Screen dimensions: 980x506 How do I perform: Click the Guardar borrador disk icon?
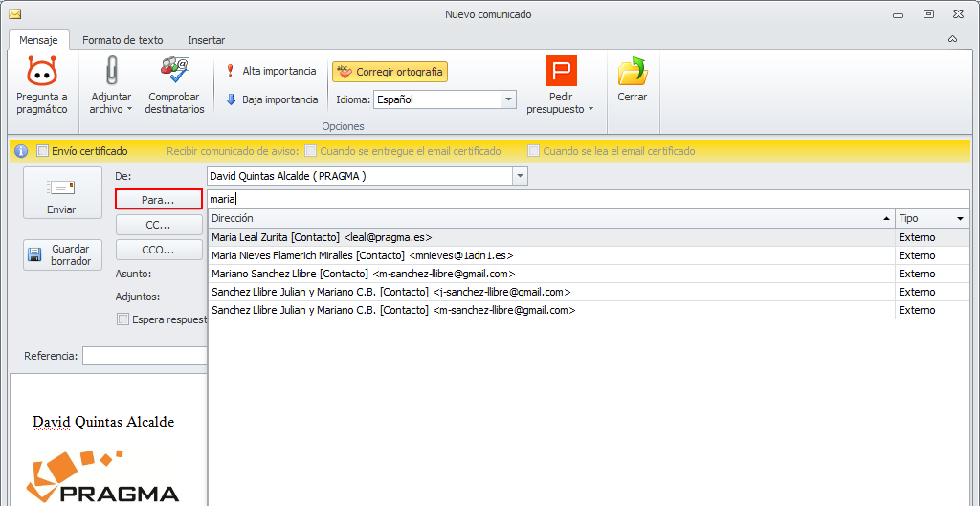click(x=35, y=255)
